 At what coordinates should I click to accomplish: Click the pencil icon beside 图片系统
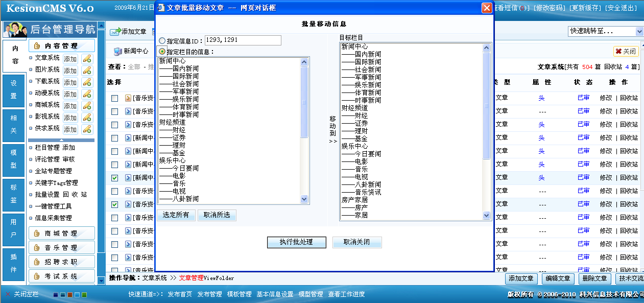pyautogui.click(x=87, y=70)
